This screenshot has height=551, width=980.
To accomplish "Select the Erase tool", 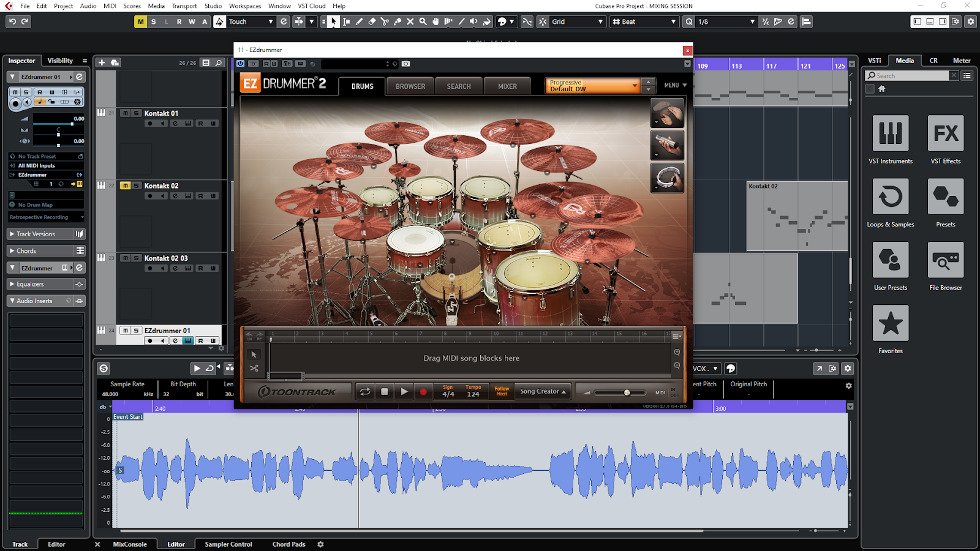I will point(372,21).
